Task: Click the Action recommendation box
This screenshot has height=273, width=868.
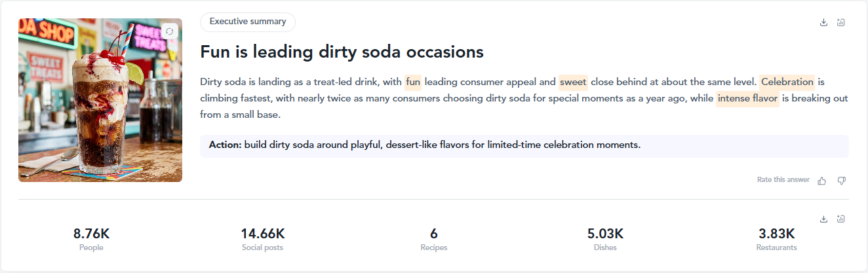Action: click(524, 146)
